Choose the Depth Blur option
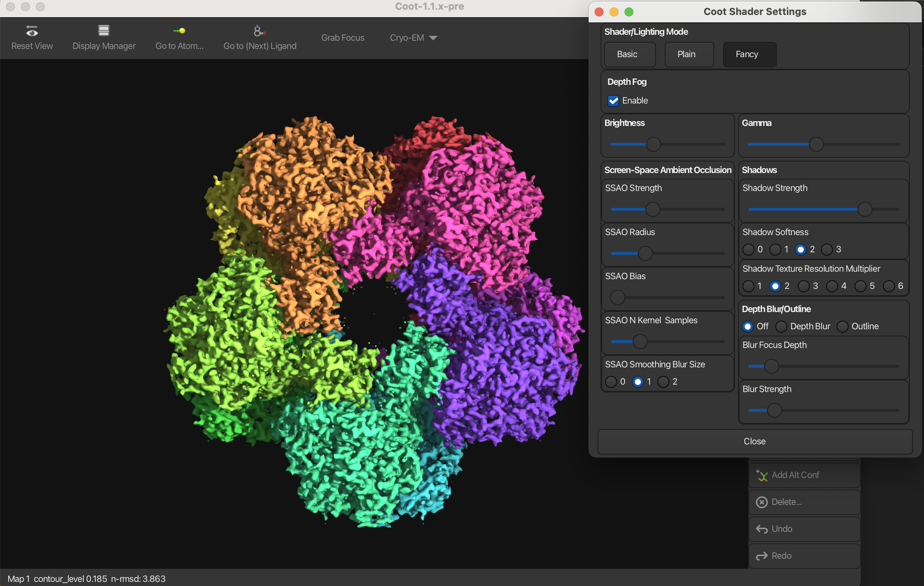924x586 pixels. [781, 327]
